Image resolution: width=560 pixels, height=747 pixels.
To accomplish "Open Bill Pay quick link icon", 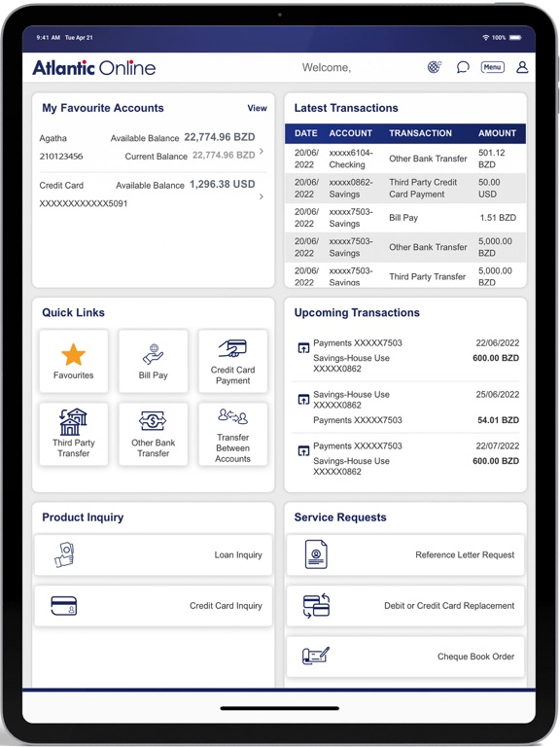I will pos(153,354).
